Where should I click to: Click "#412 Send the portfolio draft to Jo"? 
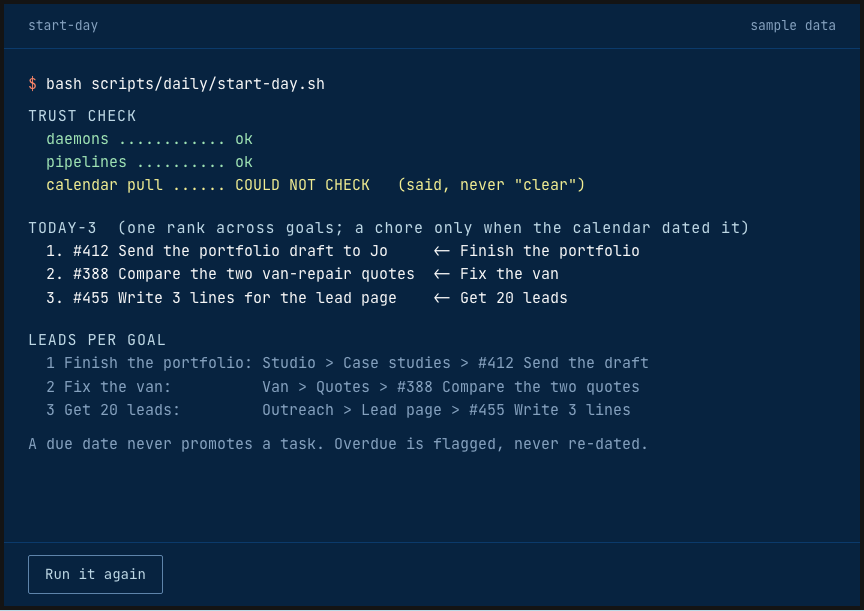click(230, 251)
